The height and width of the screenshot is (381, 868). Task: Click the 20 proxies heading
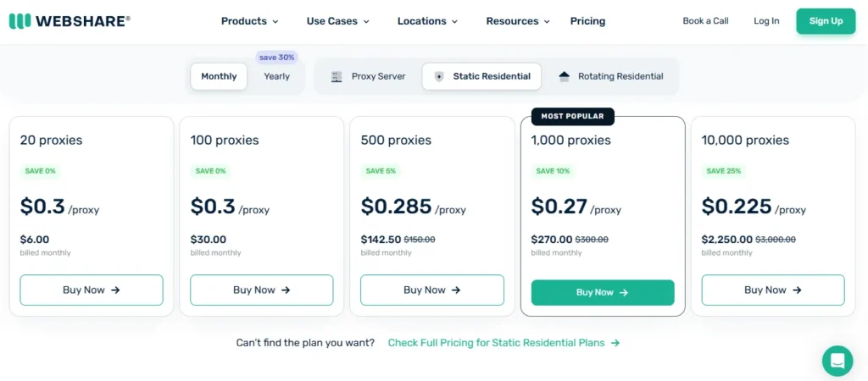(x=52, y=141)
